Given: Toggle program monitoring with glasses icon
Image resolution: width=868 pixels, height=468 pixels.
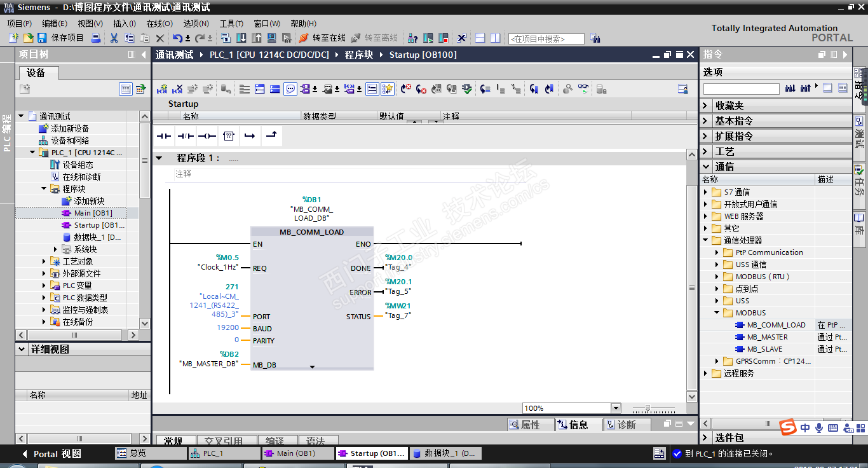Looking at the screenshot, I should (583, 89).
